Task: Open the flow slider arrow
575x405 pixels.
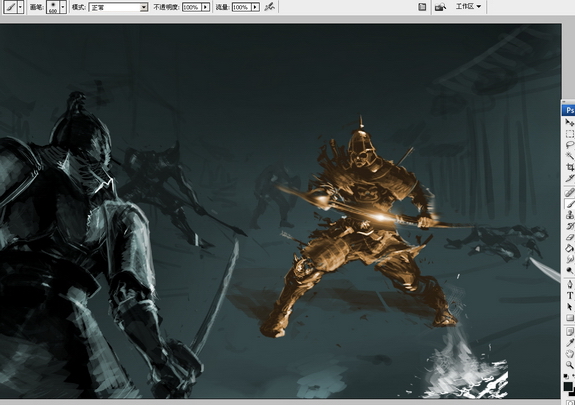Action: (x=256, y=7)
